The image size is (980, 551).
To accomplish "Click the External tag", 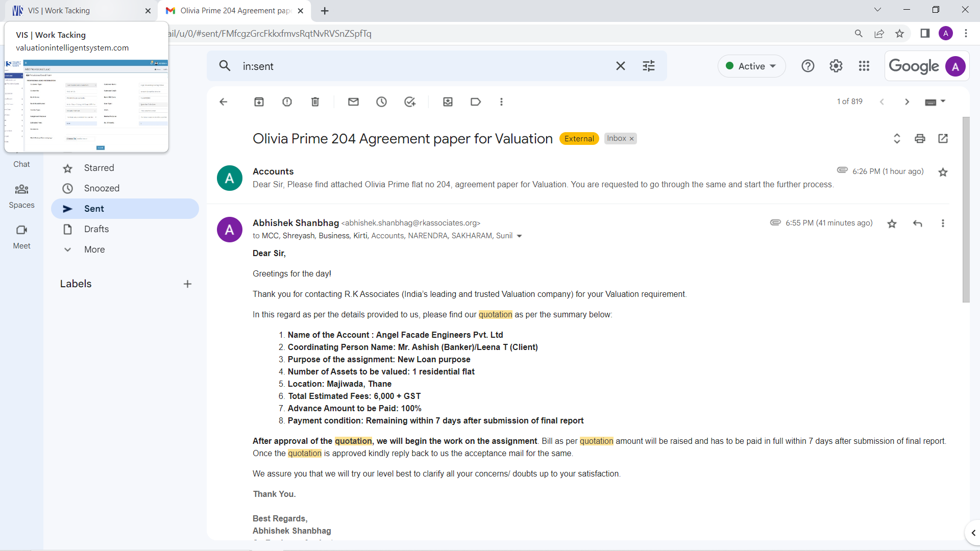I will [579, 139].
